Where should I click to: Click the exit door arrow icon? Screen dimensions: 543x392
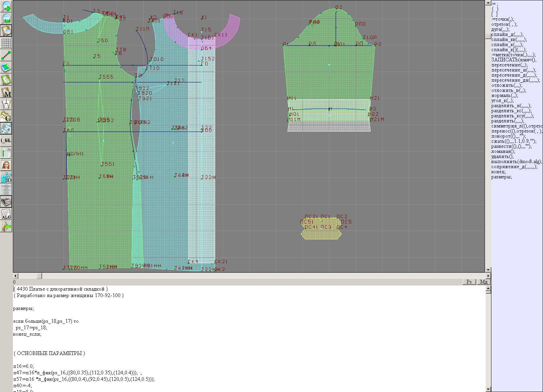[x=6, y=226]
